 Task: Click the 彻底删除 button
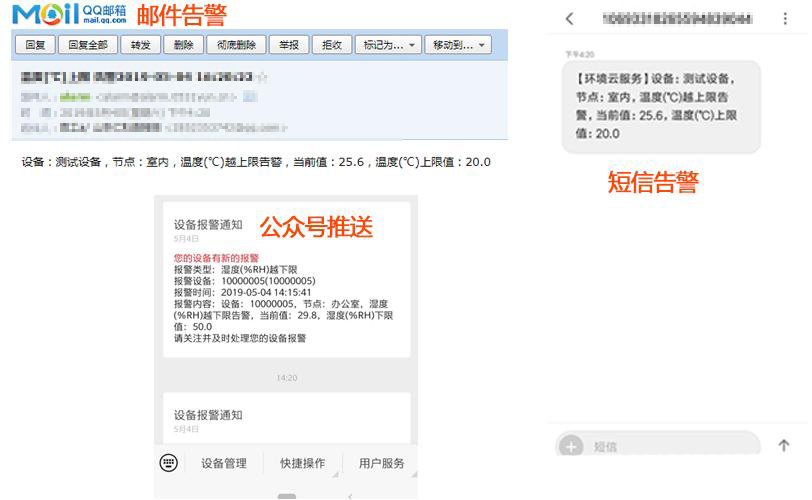[235, 45]
